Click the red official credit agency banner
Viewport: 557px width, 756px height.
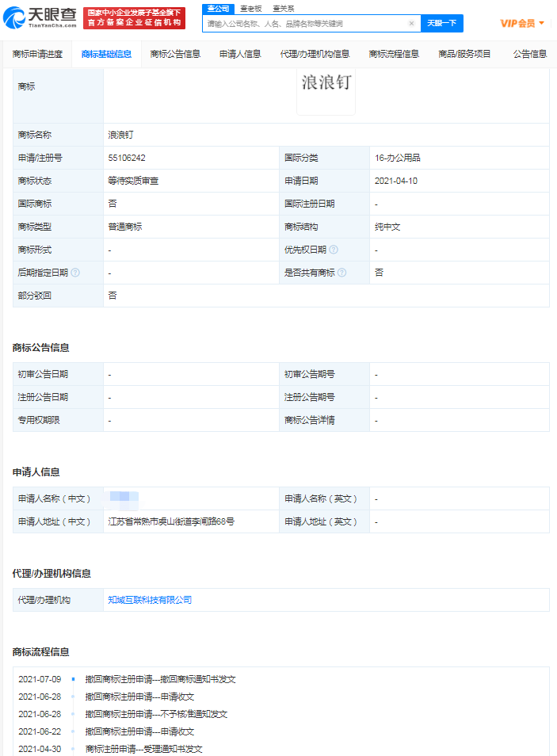pos(134,18)
